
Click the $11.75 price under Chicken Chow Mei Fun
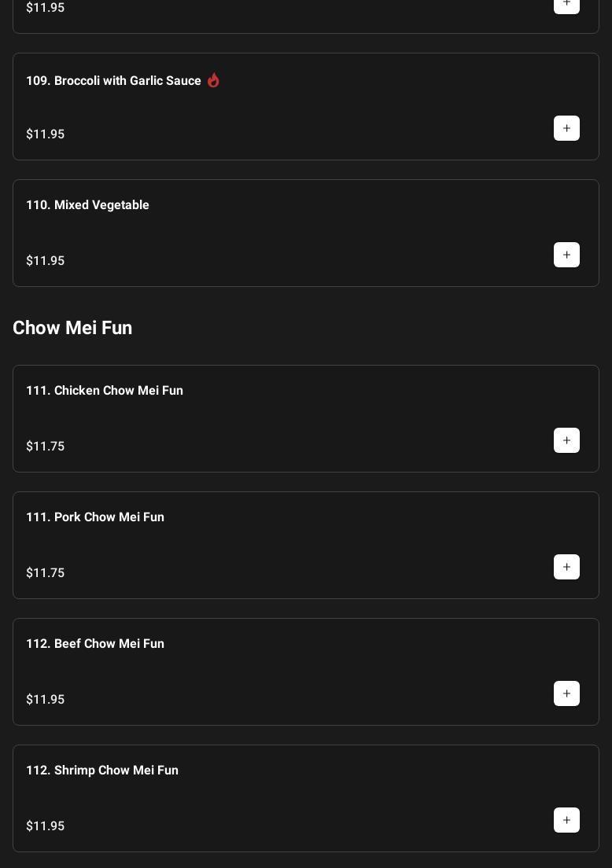[x=46, y=447]
